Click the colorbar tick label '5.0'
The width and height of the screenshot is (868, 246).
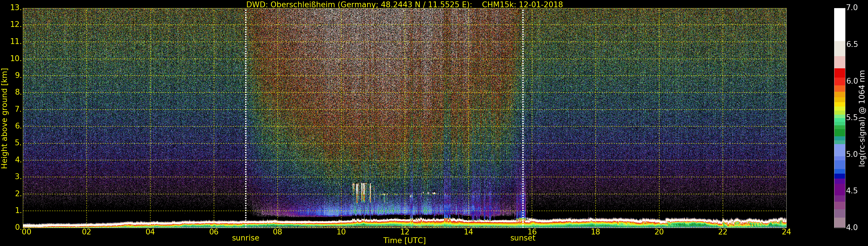pos(852,154)
